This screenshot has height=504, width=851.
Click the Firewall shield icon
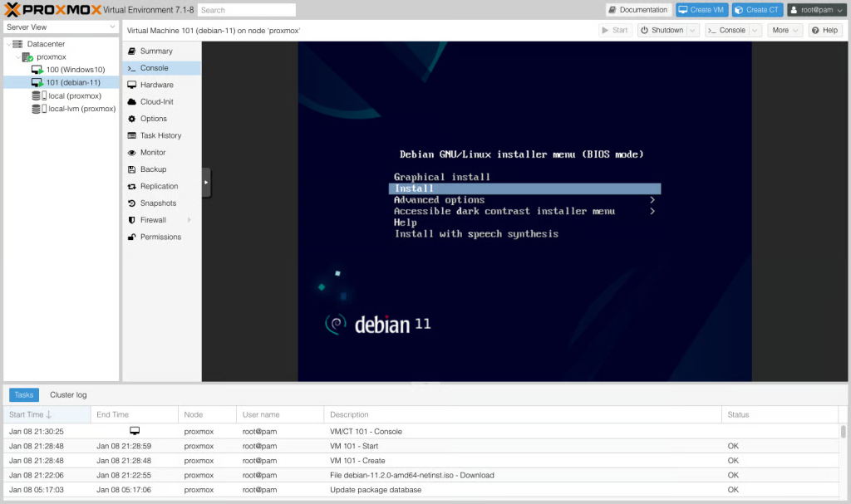coord(132,220)
